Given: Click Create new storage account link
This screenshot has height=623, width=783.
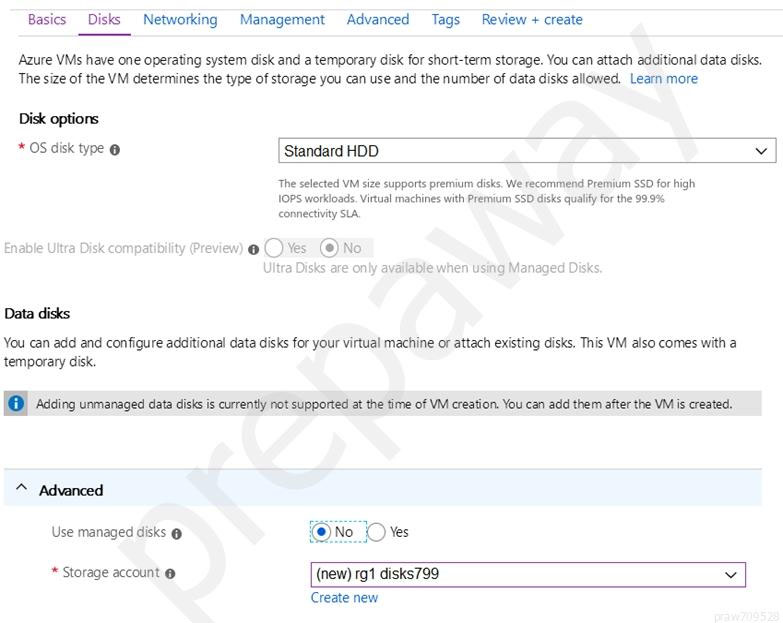Looking at the screenshot, I should 344,598.
